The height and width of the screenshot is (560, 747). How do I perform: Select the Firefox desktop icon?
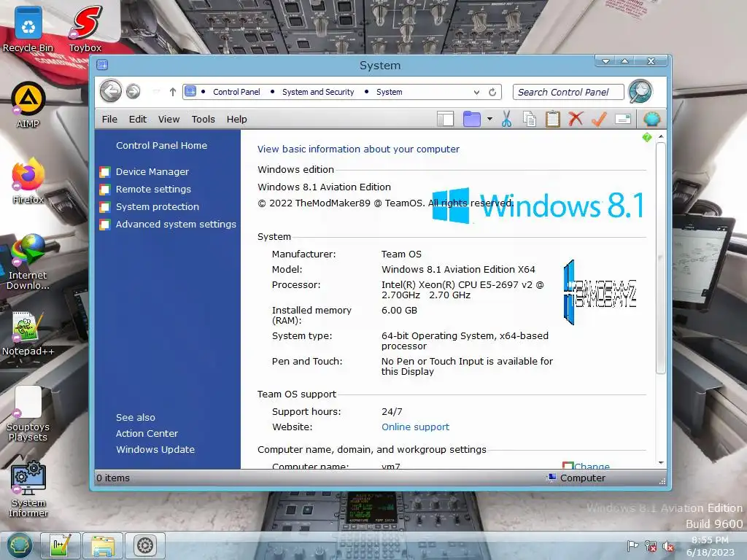(28, 182)
